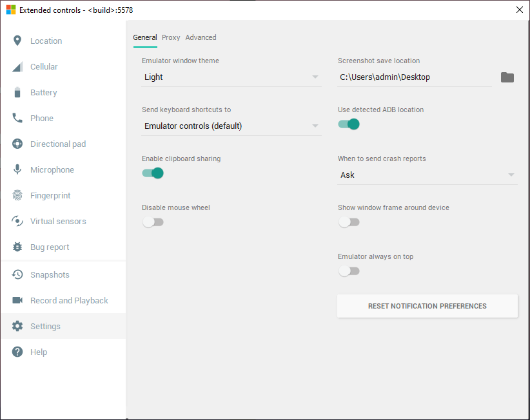Turn on Emulator always on top
This screenshot has height=420, width=530.
pos(349,271)
